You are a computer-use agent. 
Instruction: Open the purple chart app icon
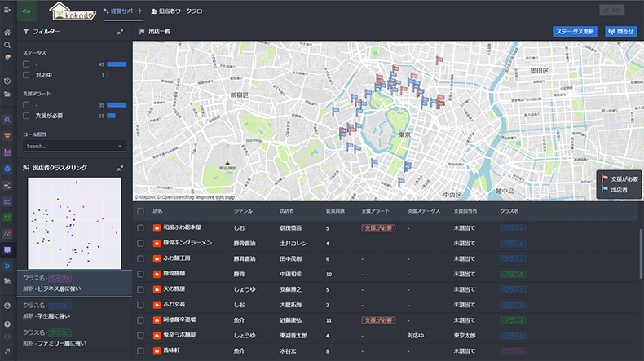[7, 152]
